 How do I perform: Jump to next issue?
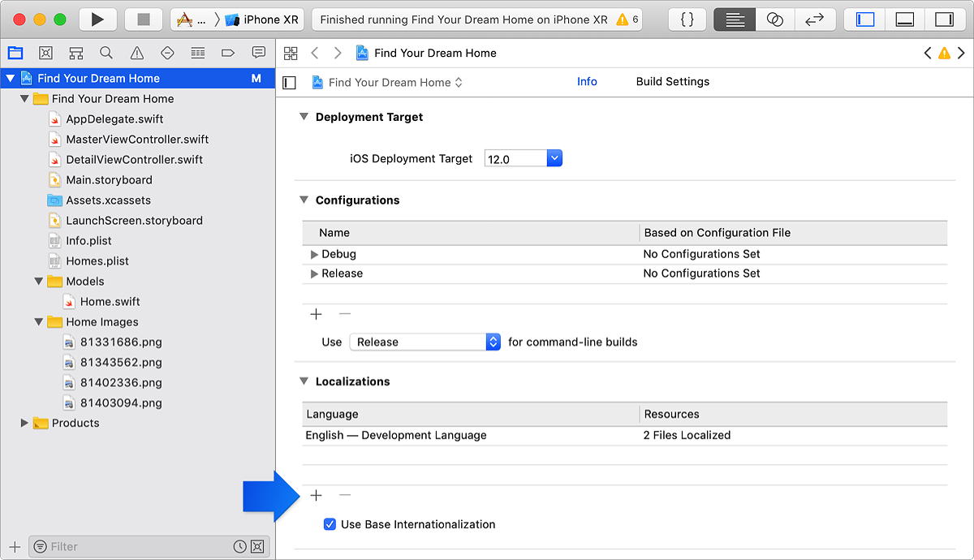click(x=962, y=53)
